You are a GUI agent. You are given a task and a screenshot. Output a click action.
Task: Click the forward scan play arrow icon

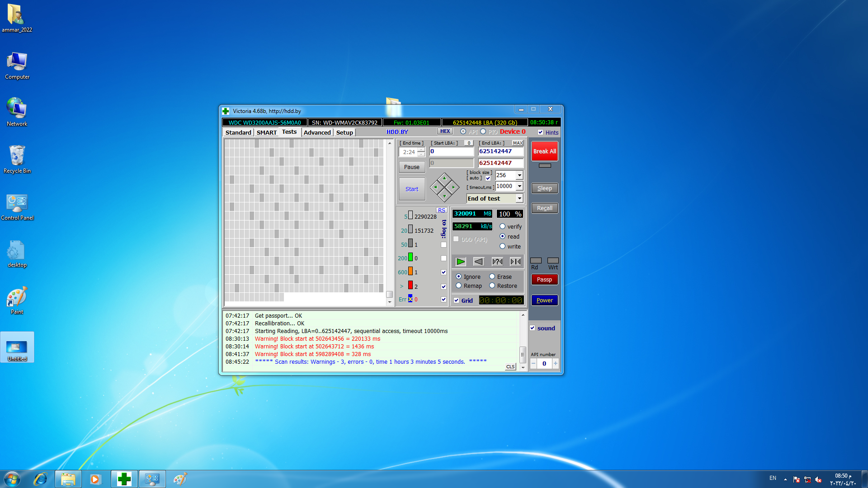tap(460, 262)
